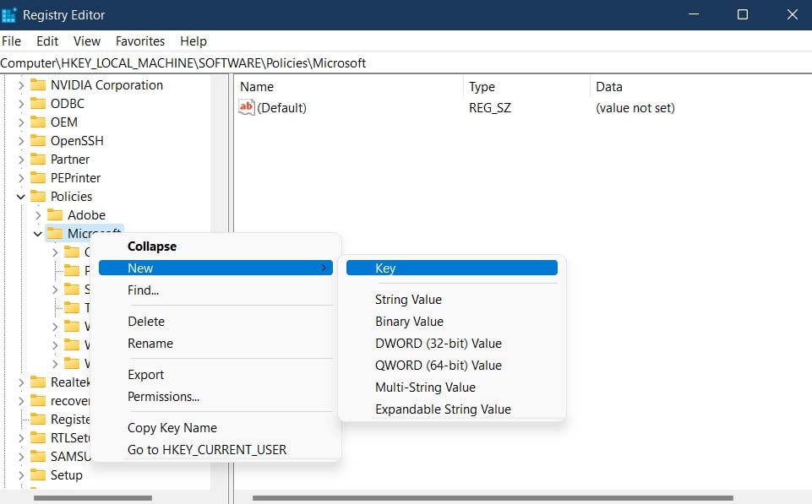The image size is (812, 504).
Task: Click the Data column header
Action: 701,87
